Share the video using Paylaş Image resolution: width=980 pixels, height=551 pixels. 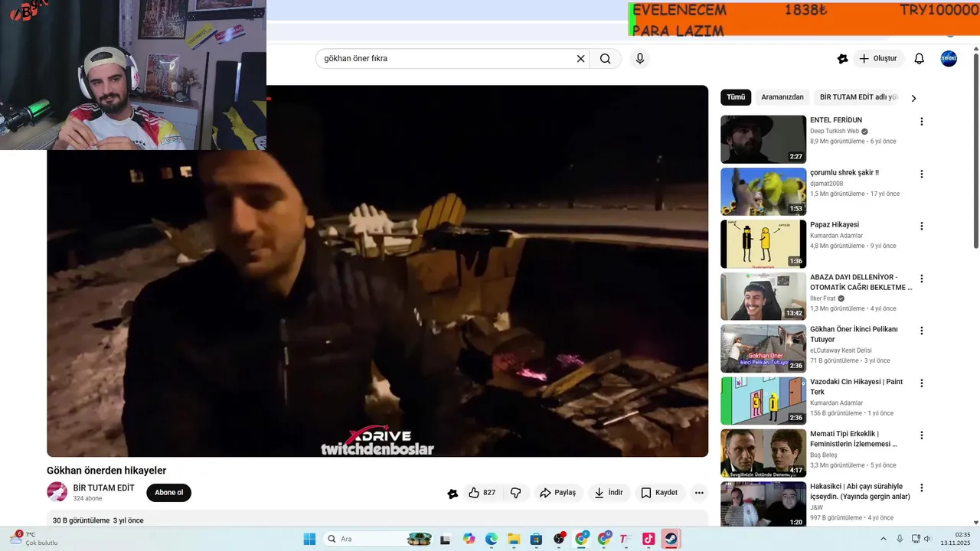pos(557,493)
